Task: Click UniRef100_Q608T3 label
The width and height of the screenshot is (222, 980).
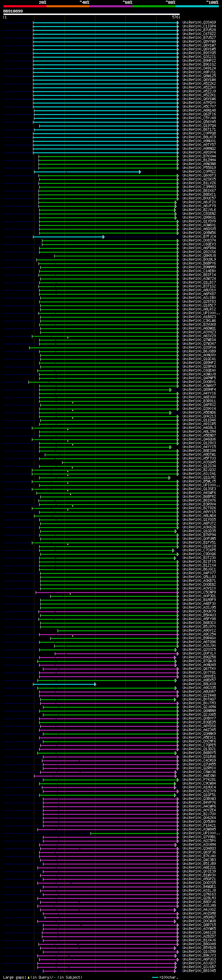Action: click(199, 175)
